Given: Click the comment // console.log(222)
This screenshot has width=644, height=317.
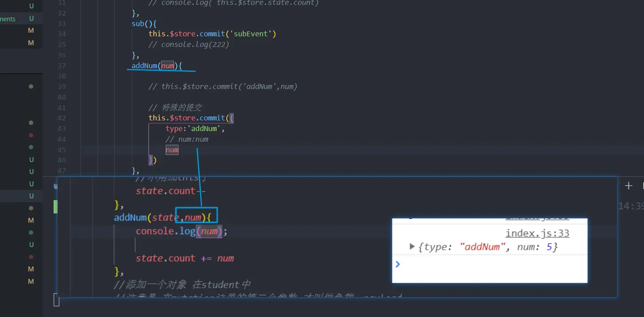Looking at the screenshot, I should tap(189, 44).
